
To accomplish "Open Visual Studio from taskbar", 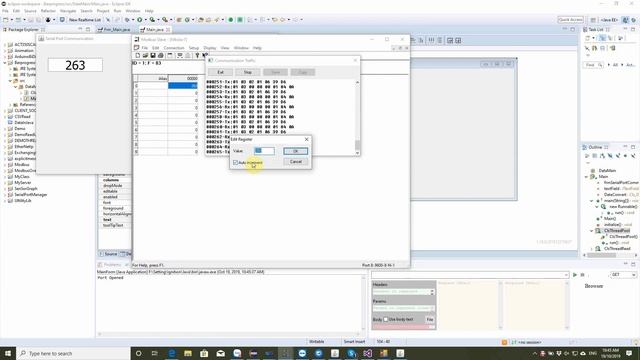I will point(367,353).
